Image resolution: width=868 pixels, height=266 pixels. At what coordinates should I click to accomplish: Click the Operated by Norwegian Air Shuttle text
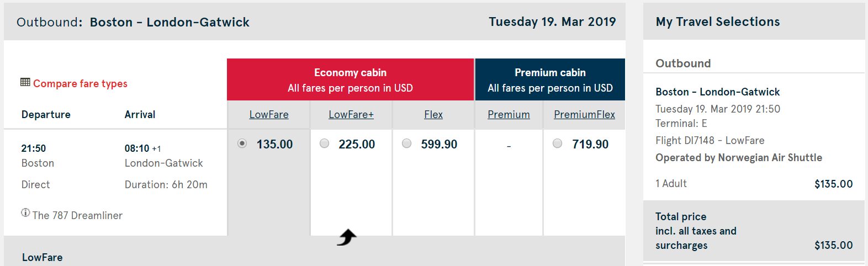(738, 157)
